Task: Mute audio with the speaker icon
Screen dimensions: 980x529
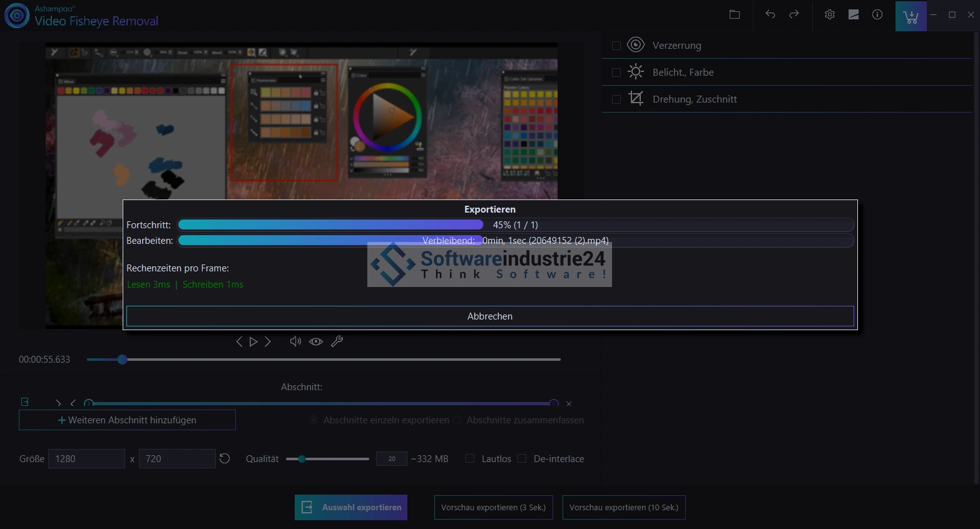Action: [x=295, y=341]
